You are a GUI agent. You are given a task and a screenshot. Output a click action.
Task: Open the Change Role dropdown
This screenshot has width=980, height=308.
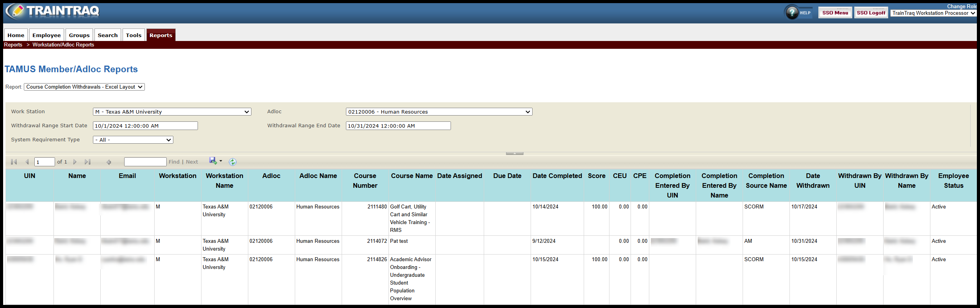click(933, 13)
